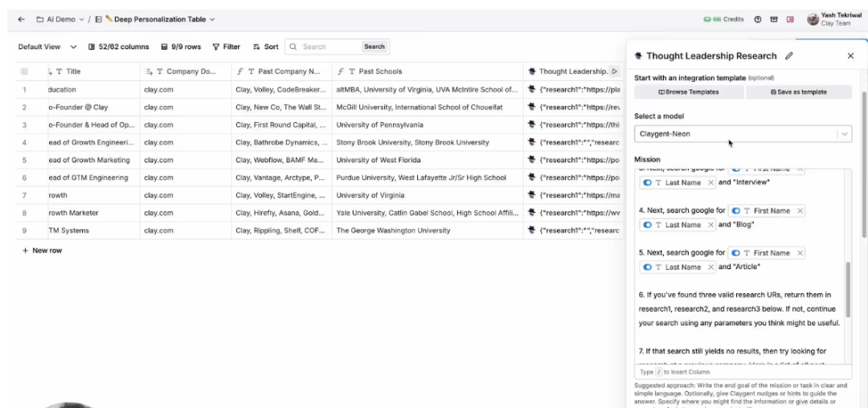Open the Title column header menu
The width and height of the screenshot is (868, 408).
92,71
